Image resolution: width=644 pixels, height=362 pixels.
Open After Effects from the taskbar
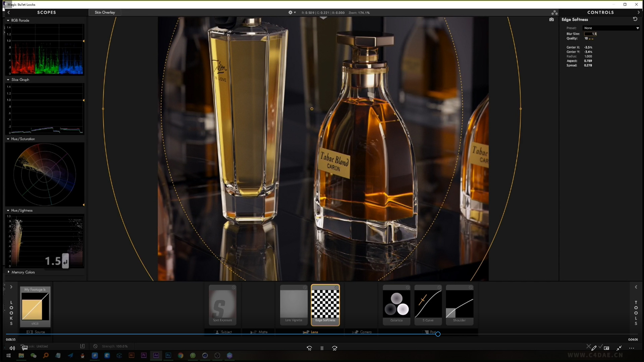click(156, 356)
